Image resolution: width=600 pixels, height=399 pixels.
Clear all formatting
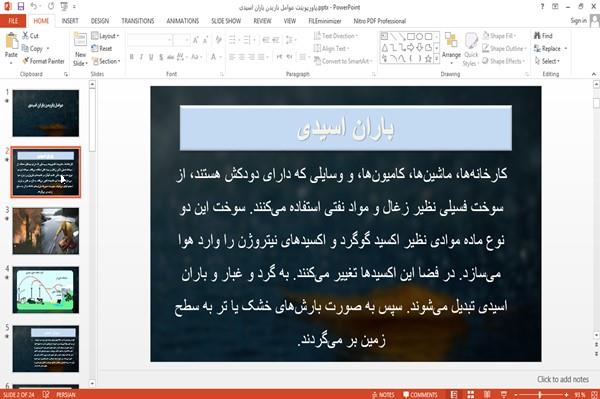[x=218, y=40]
